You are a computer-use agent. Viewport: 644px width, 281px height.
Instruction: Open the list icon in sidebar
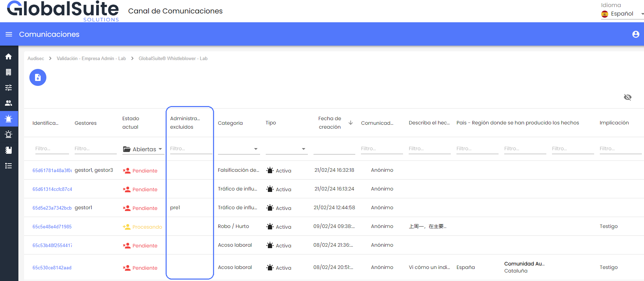coord(9,166)
